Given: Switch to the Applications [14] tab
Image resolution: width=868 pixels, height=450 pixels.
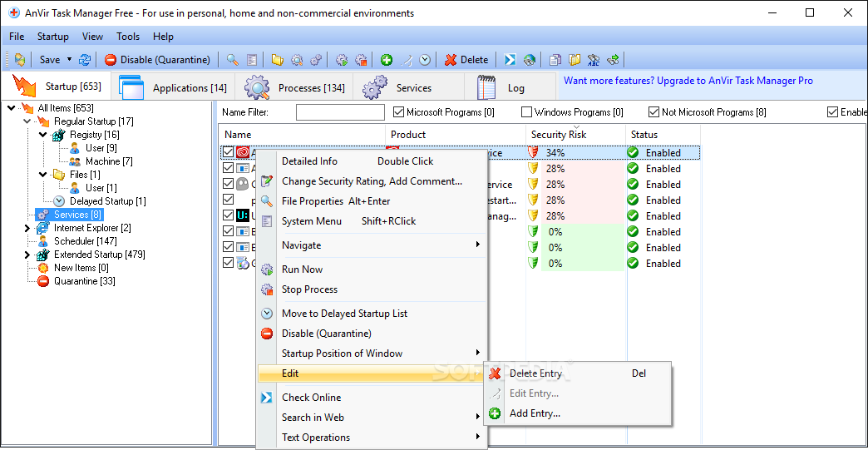Looking at the screenshot, I should [x=173, y=87].
